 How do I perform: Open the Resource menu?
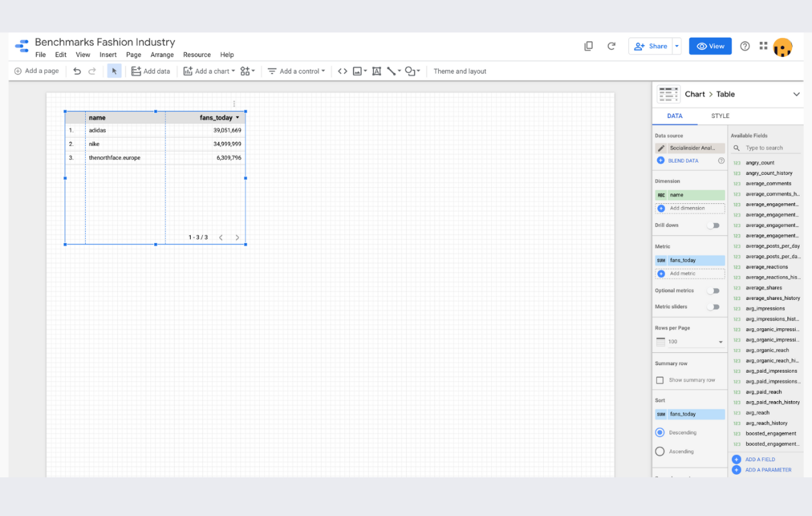pos(197,55)
